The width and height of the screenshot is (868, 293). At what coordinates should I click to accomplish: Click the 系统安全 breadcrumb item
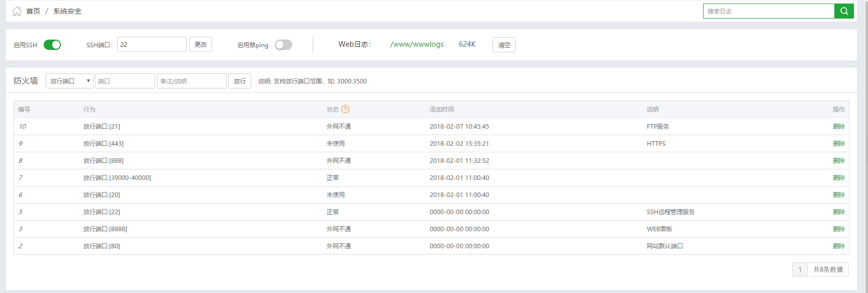[67, 11]
